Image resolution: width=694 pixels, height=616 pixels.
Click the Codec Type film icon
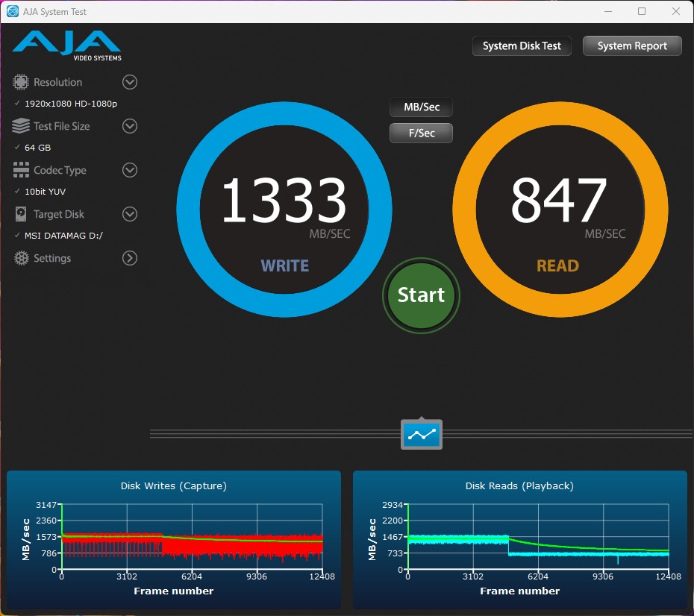(x=21, y=170)
